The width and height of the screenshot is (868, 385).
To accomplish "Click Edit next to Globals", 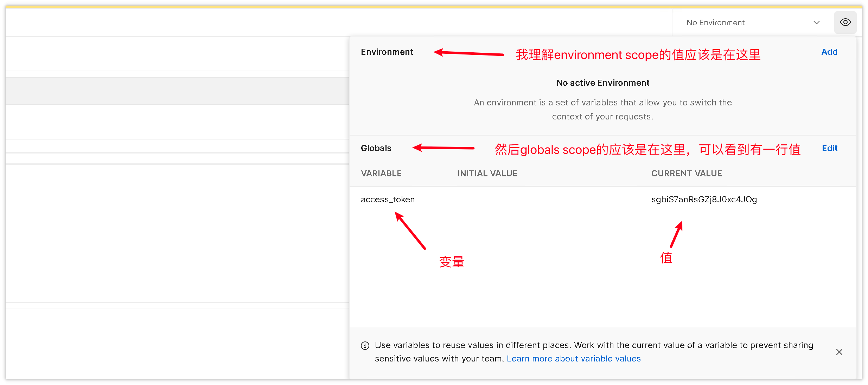I will 829,148.
